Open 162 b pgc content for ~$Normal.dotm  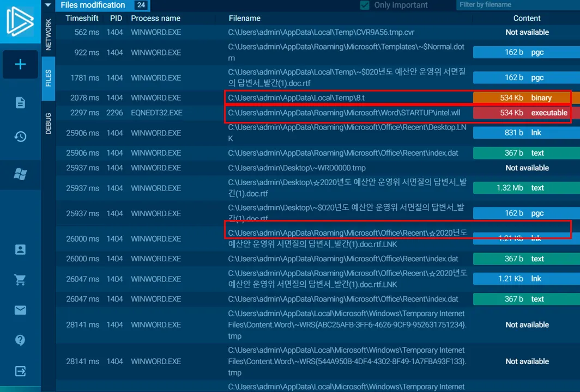pyautogui.click(x=527, y=52)
